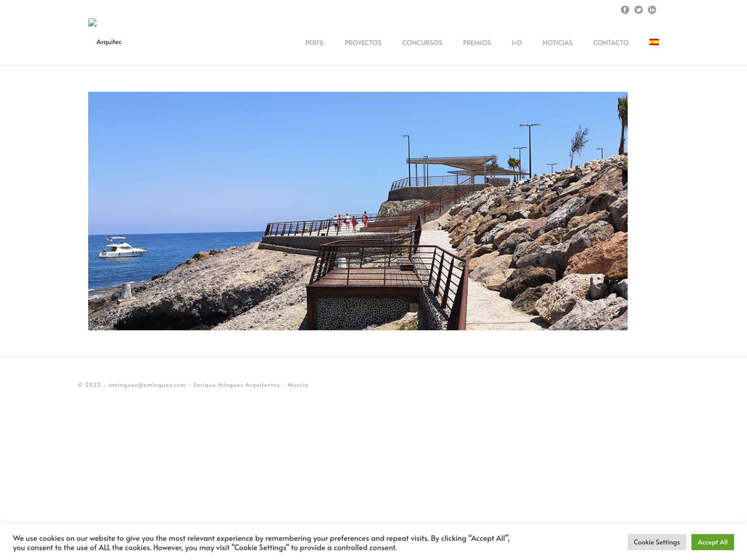Click the broken logo image icon
Viewport: 747px width, 560px height.
pyautogui.click(x=92, y=22)
